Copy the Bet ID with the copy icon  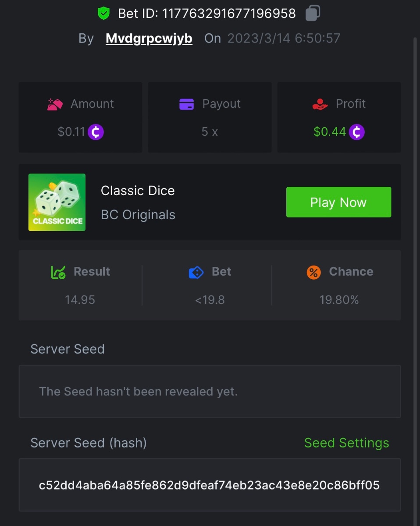pos(313,13)
